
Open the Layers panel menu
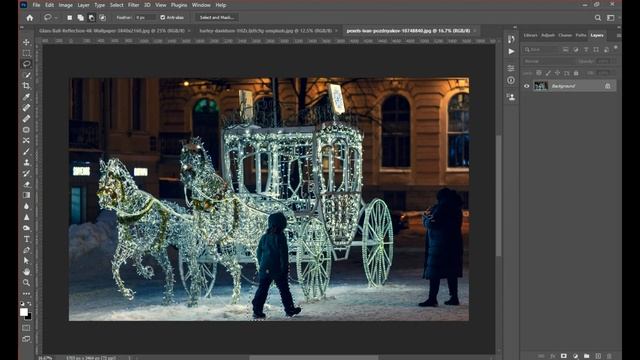(618, 36)
